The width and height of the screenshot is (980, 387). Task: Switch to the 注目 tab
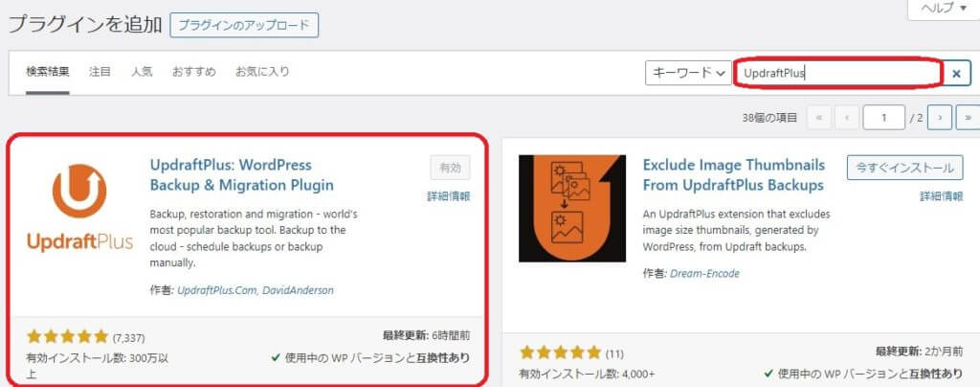click(100, 71)
